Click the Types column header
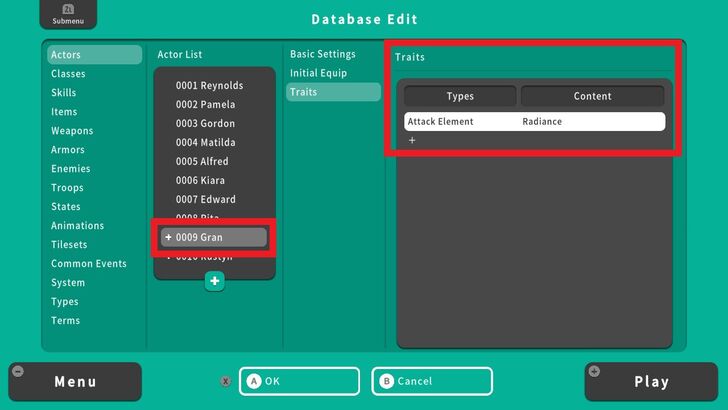 [x=460, y=96]
